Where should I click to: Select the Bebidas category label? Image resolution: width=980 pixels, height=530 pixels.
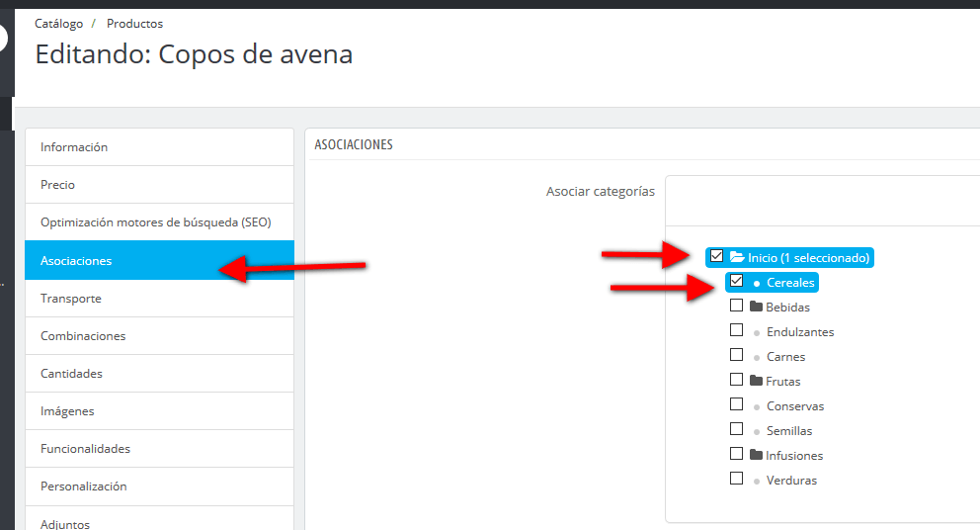pos(787,308)
